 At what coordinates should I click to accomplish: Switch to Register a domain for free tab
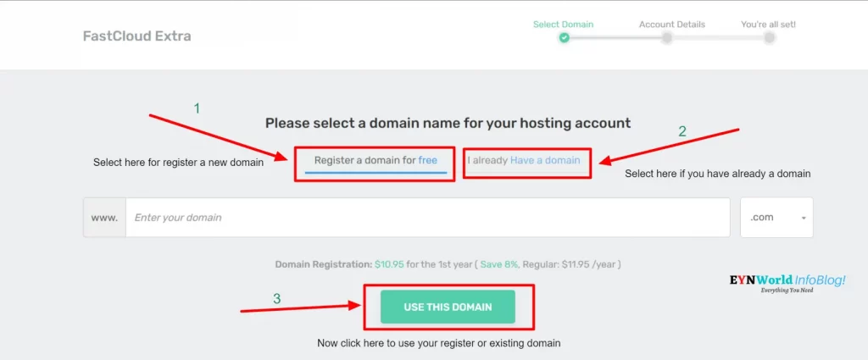(376, 162)
